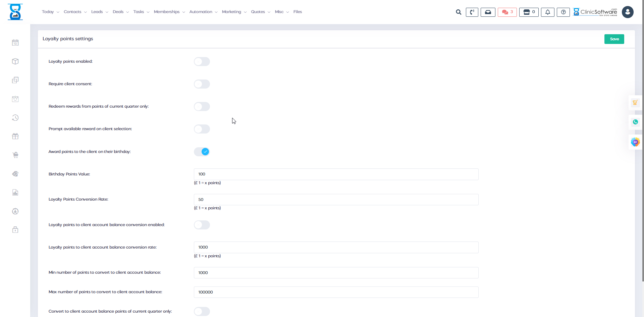This screenshot has height=317, width=644.
Task: Click the green Save button
Action: [x=614, y=39]
